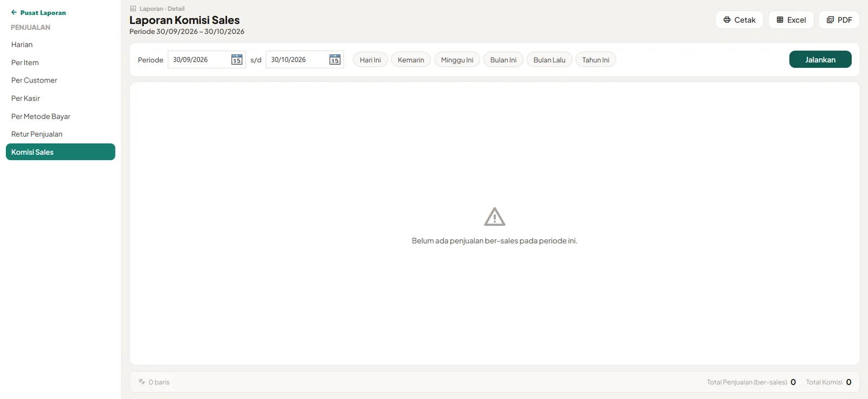Click the empty state message Belum ada penjualan

[494, 240]
